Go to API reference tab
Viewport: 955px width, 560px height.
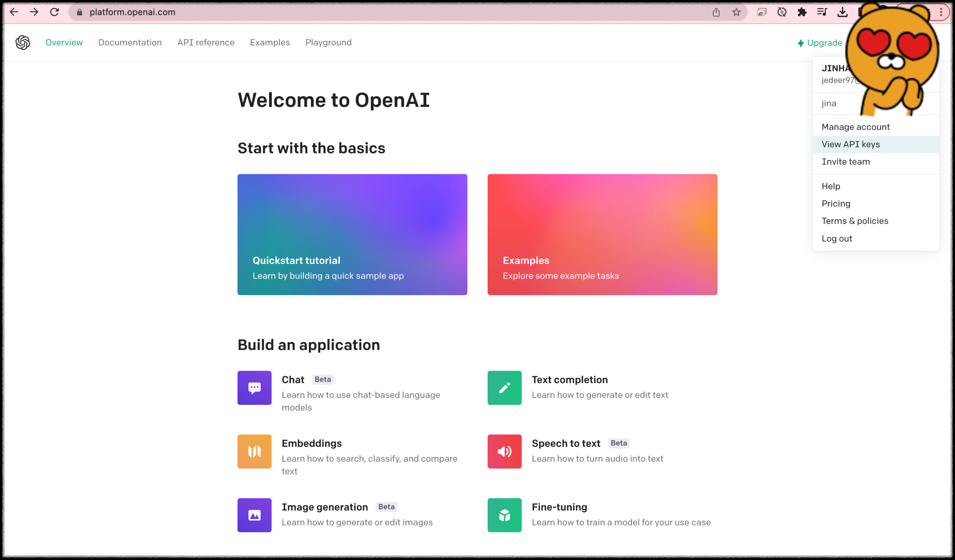[206, 42]
